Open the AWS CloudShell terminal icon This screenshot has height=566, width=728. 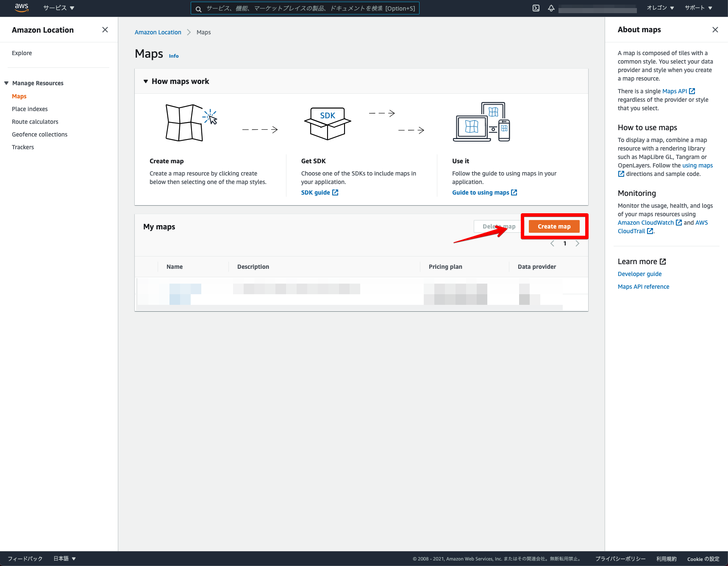pyautogui.click(x=536, y=8)
